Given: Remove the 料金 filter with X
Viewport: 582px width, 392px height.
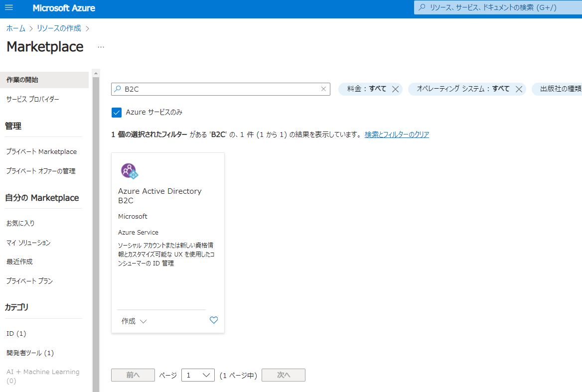Looking at the screenshot, I should 395,89.
